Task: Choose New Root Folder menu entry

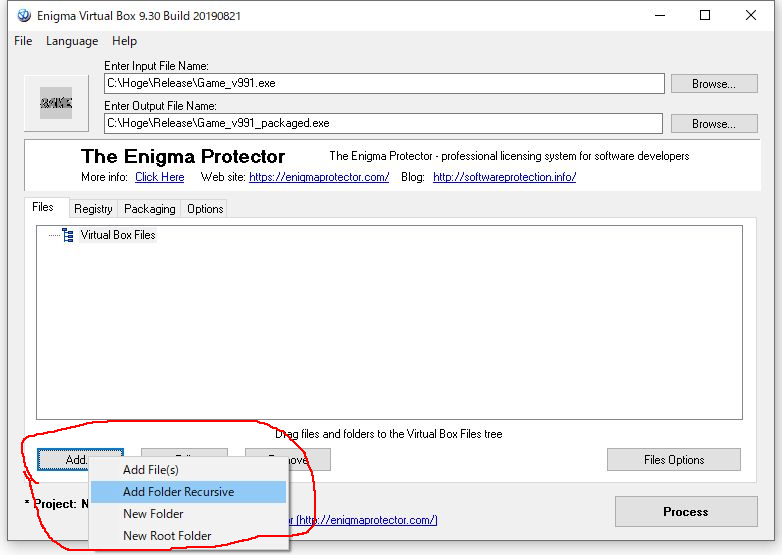Action: point(189,536)
